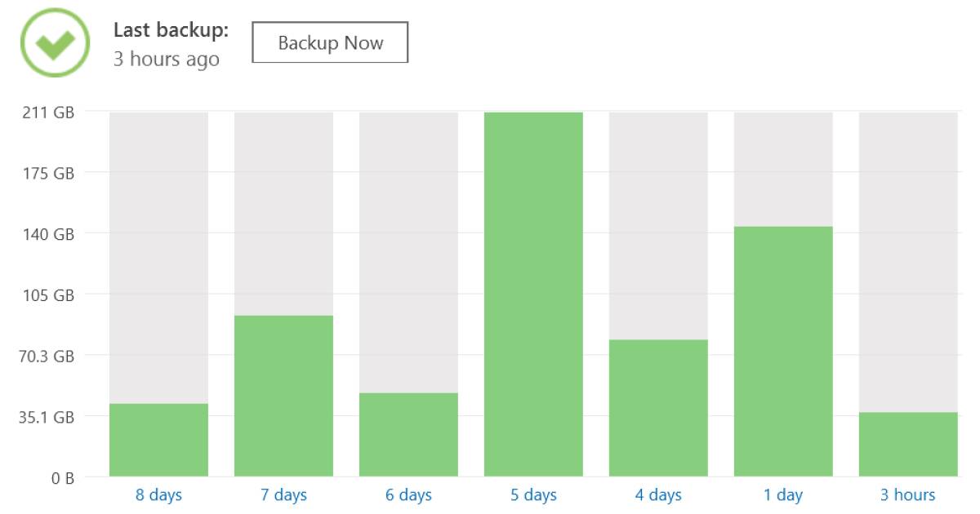This screenshot has width=980, height=514.
Task: Select the 6 days label
Action: click(x=408, y=495)
